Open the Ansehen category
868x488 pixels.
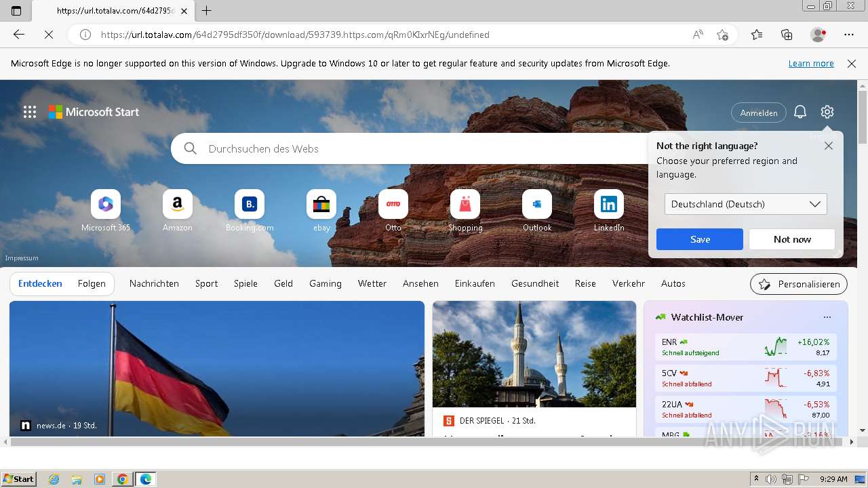(420, 284)
